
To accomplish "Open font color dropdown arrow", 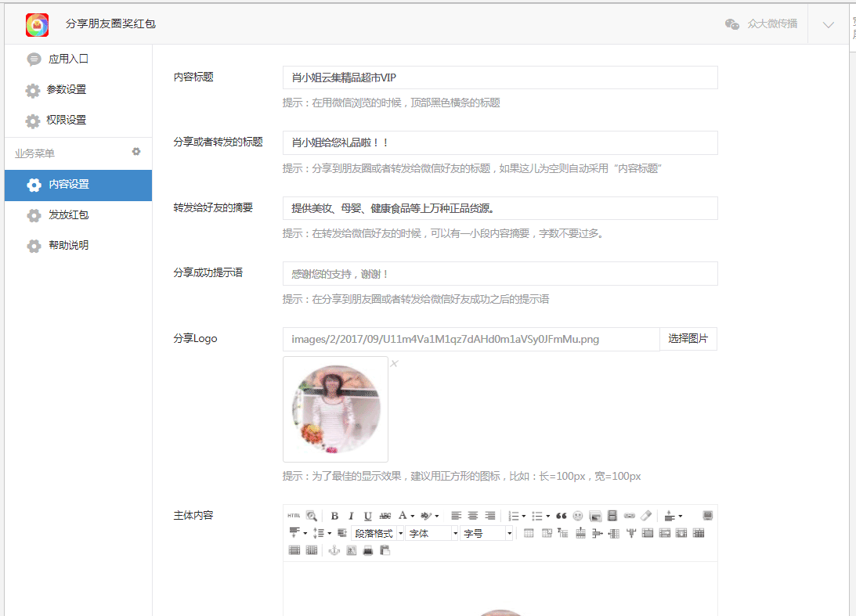I will coord(413,516).
